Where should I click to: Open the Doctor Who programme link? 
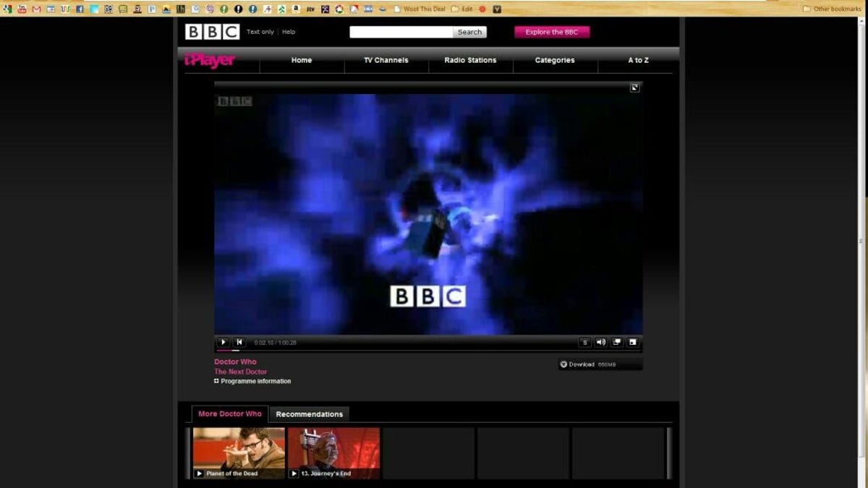coord(235,361)
